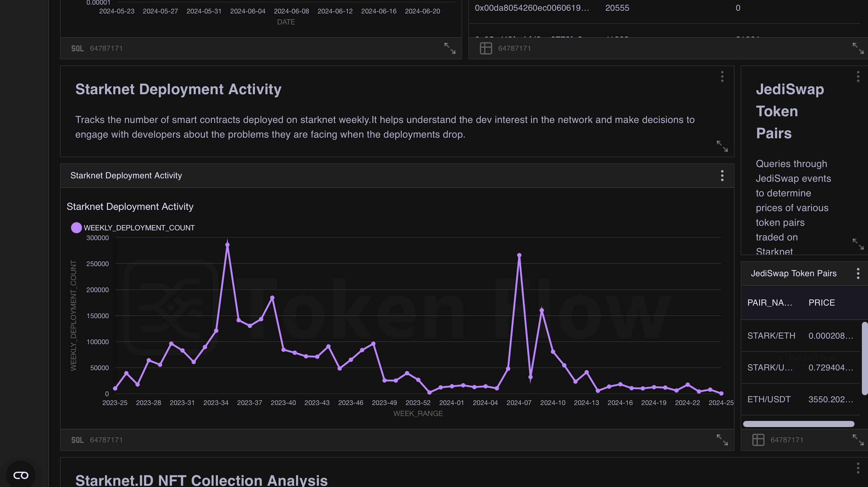Click query ID 64787171 under deployment chart
This screenshot has height=487, width=868.
click(x=106, y=440)
